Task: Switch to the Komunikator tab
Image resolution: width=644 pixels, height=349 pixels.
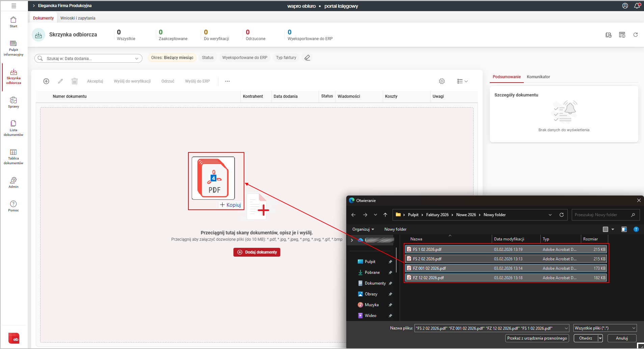Action: pos(538,77)
